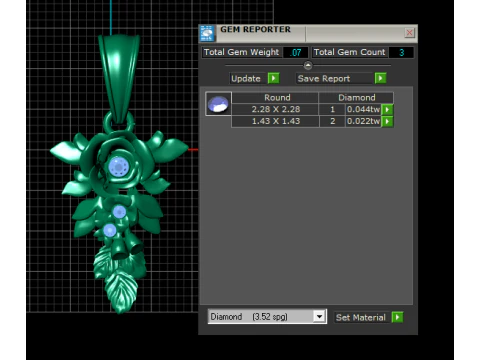Click the 0.044tw weight value
This screenshot has height=360, width=480.
363,109
